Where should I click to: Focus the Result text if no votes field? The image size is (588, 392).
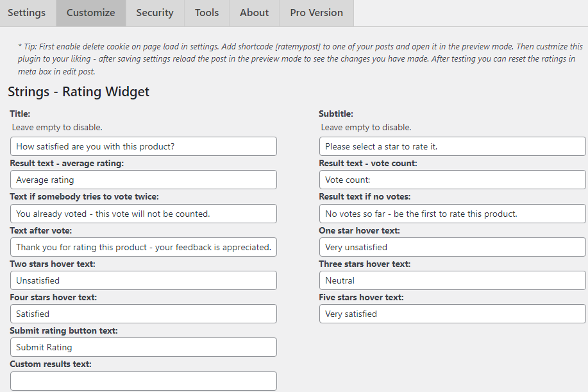(x=452, y=214)
